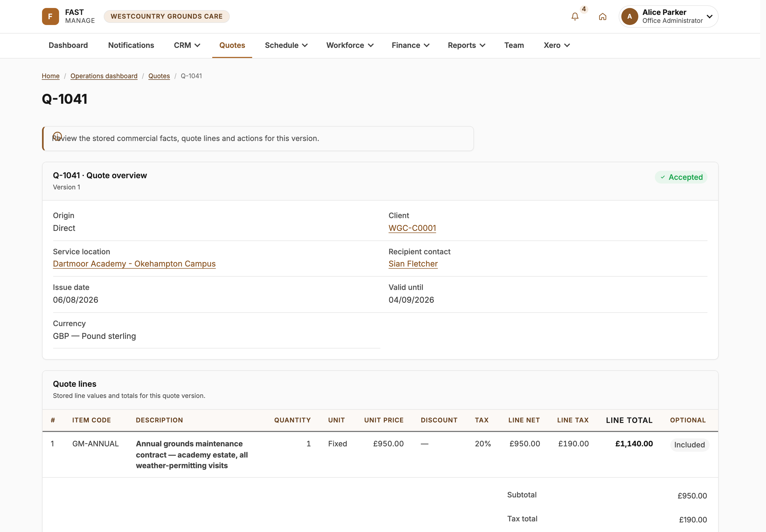Open the notifications bell icon
766x532 pixels.
pos(575,16)
